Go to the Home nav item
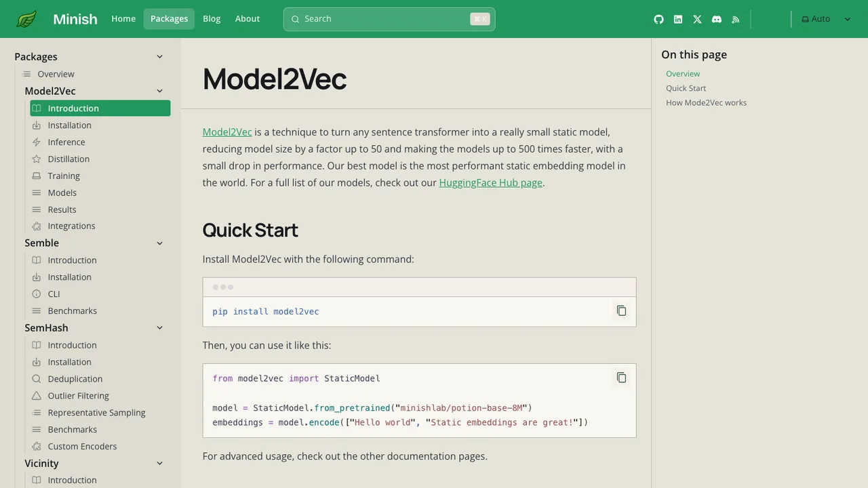The image size is (868, 488). click(x=123, y=19)
